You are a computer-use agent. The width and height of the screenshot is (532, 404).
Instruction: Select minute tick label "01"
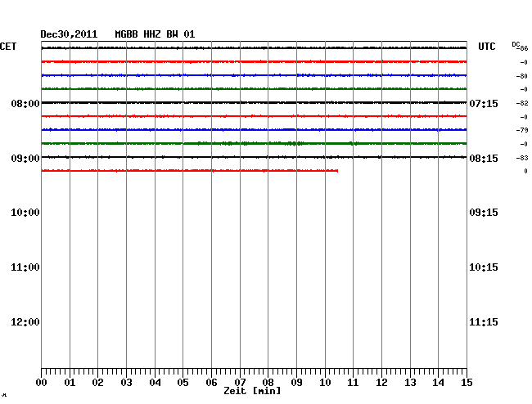(x=70, y=383)
